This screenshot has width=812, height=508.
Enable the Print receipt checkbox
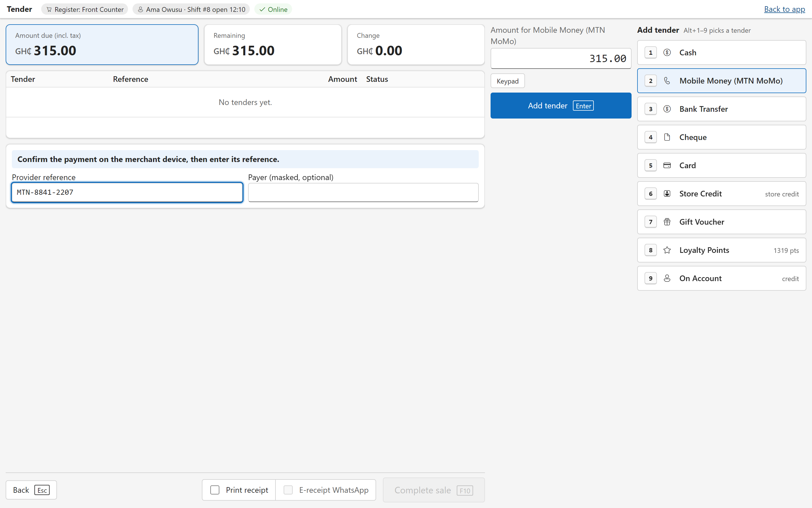pos(215,490)
